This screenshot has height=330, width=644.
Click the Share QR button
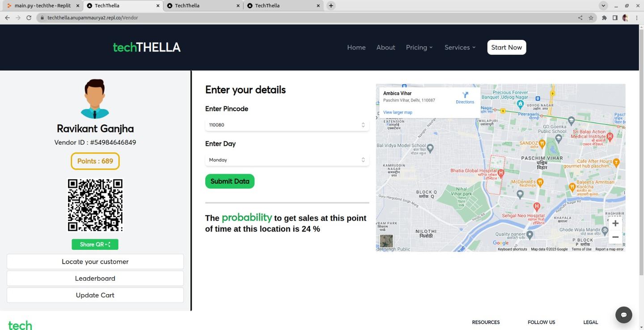[x=95, y=244]
